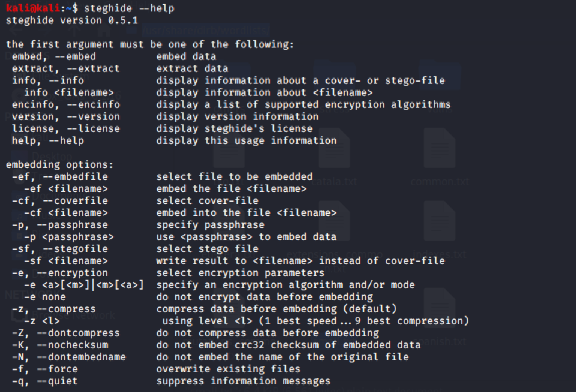
Task: Click the '--nochecksum' option text
Action: (72, 345)
